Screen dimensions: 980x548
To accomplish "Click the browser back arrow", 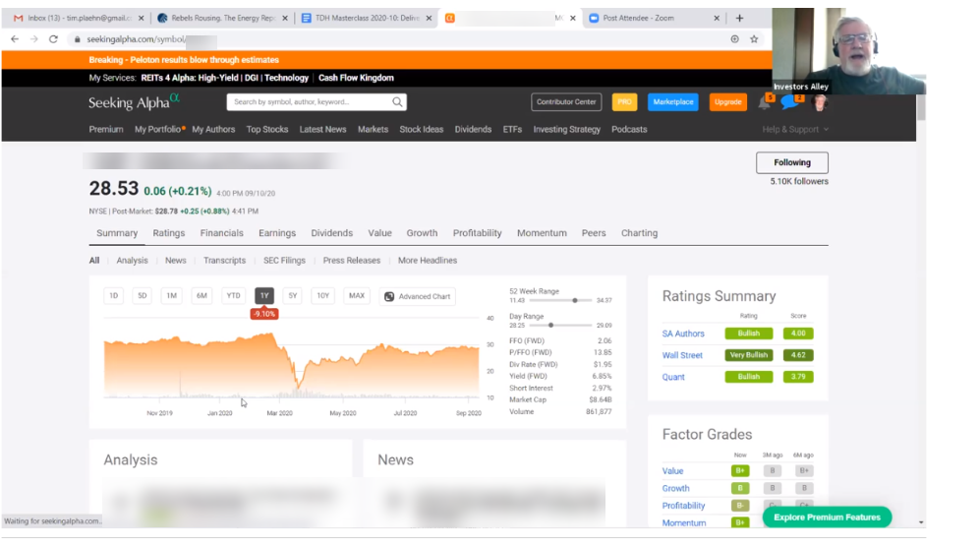I will coord(15,38).
